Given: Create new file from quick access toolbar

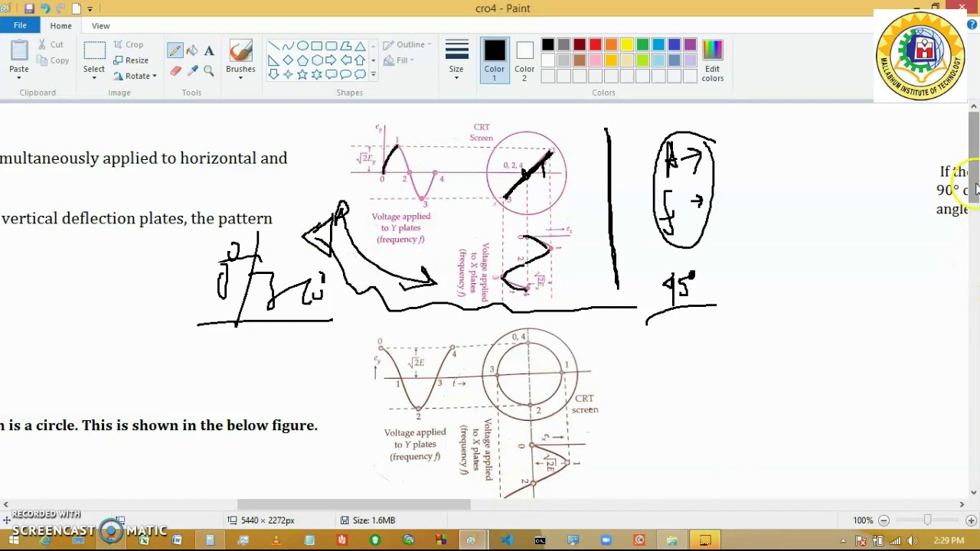Looking at the screenshot, I should 77,8.
